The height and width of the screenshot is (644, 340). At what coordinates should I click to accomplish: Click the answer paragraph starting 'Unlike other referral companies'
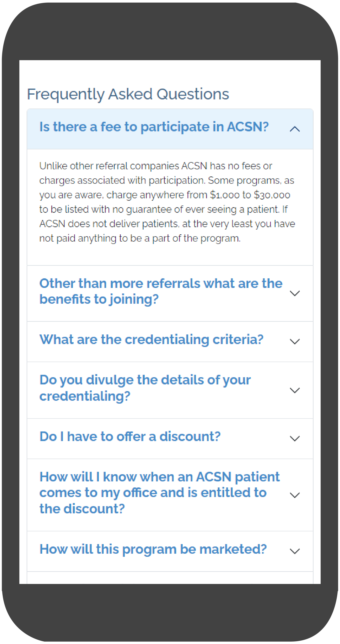point(156,166)
